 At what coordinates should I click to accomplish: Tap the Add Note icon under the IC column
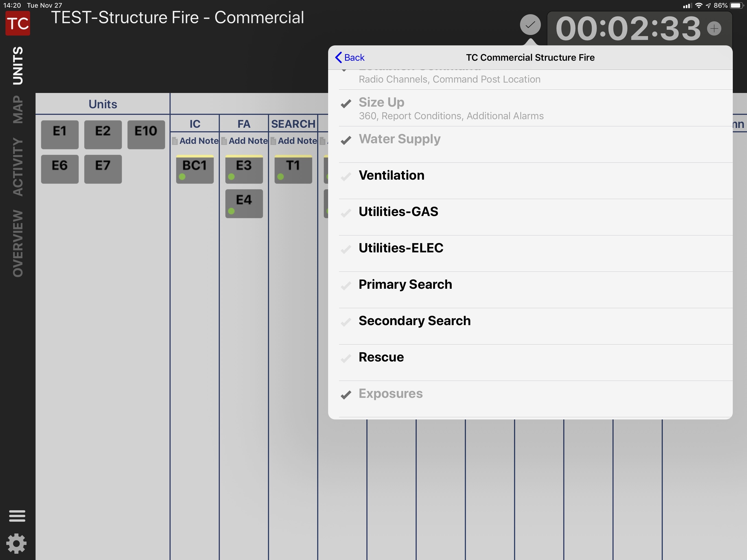click(x=195, y=141)
